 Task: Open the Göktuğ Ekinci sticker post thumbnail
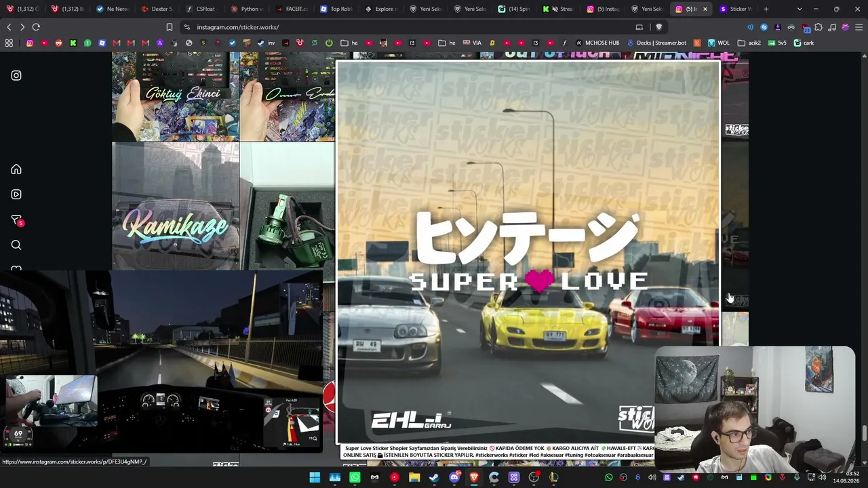point(176,97)
